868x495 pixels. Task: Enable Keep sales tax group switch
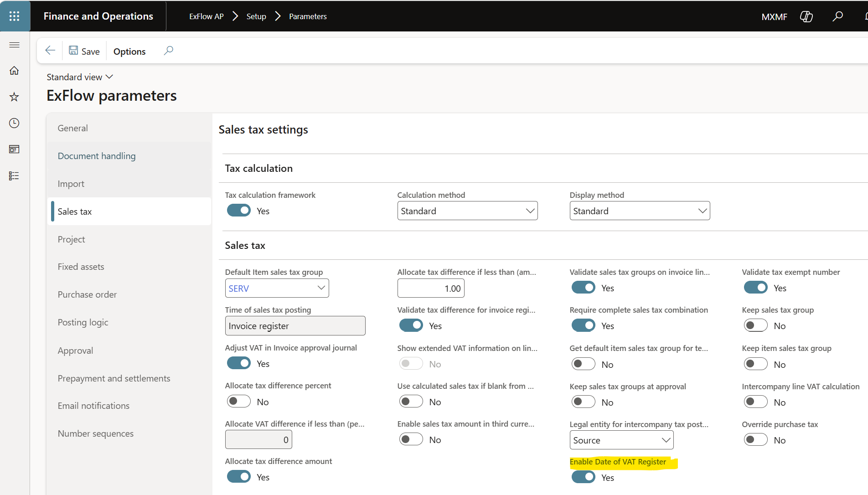coord(756,325)
